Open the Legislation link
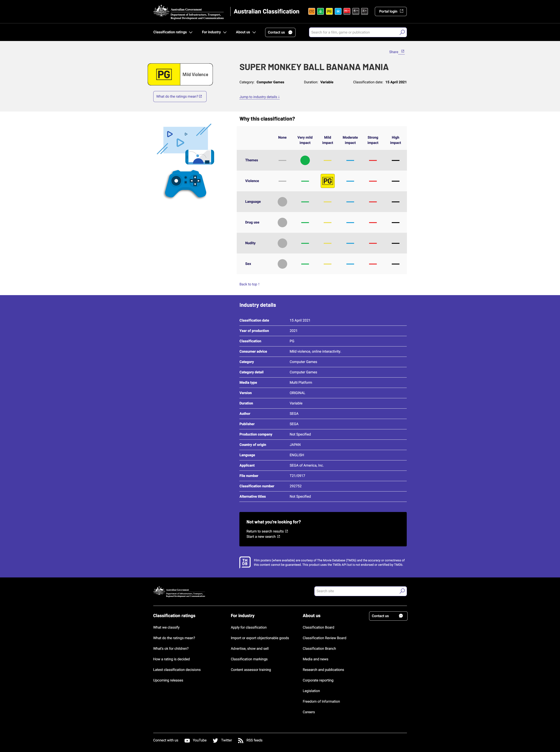Viewport: 560px width, 752px height. point(312,691)
